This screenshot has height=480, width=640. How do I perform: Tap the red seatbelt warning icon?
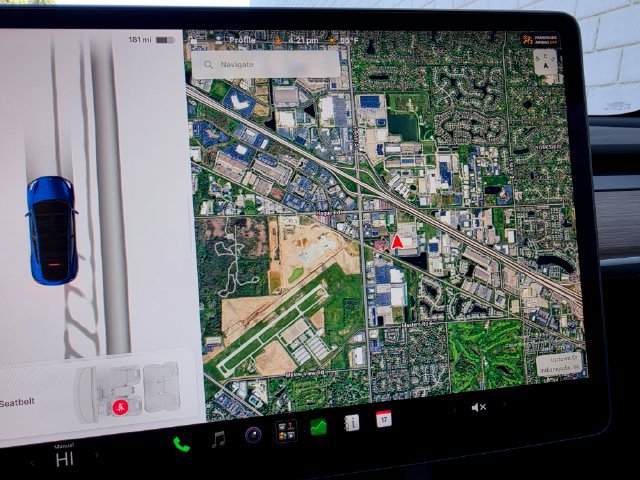[x=120, y=407]
